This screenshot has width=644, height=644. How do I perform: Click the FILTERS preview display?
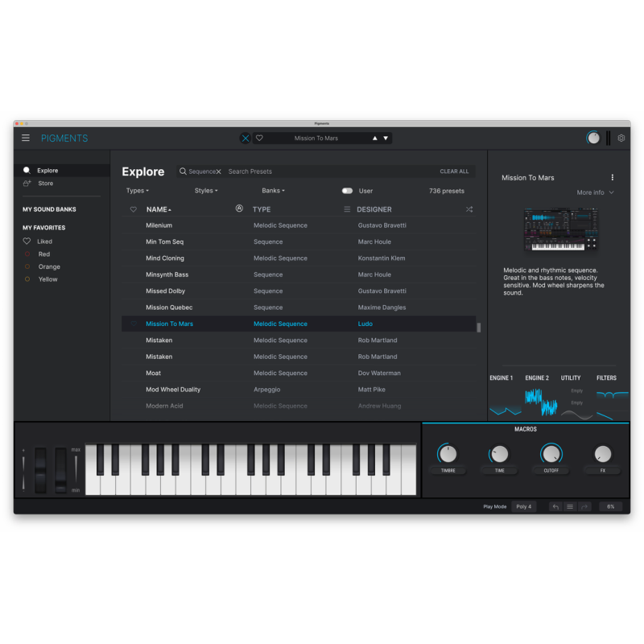613,405
